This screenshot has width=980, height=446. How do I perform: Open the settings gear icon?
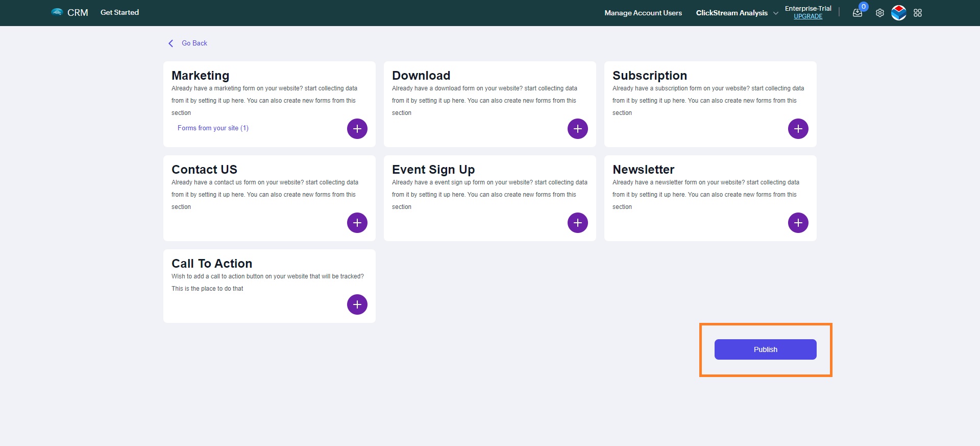tap(880, 13)
